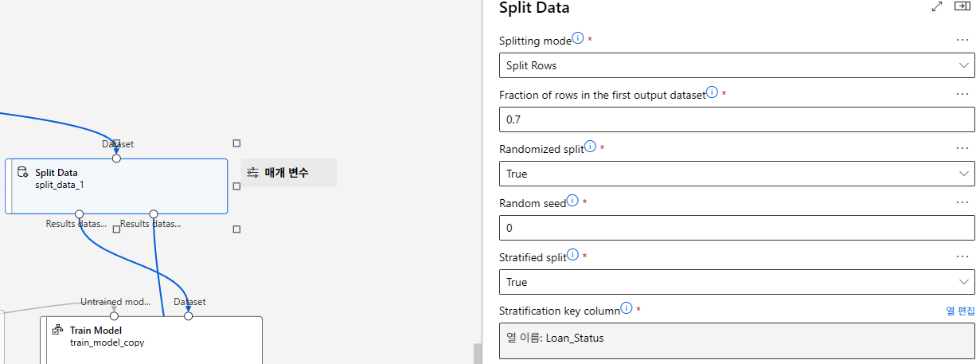This screenshot has width=980, height=364.
Task: Open the Stratified split dropdown
Action: [736, 282]
